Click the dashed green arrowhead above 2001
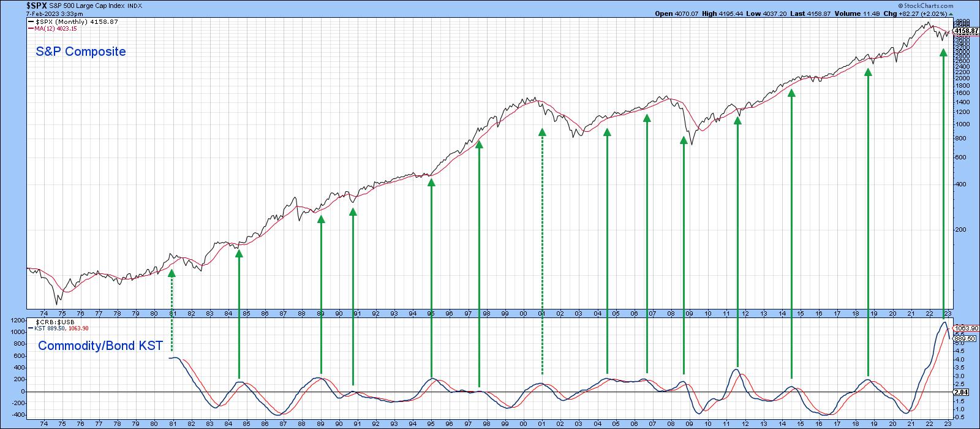Image resolution: width=980 pixels, height=429 pixels. coord(541,132)
